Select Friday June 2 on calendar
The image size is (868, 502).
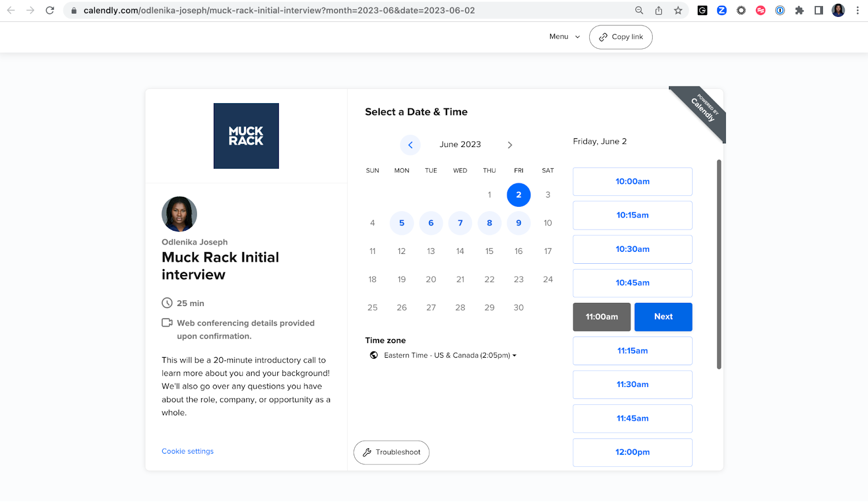519,195
